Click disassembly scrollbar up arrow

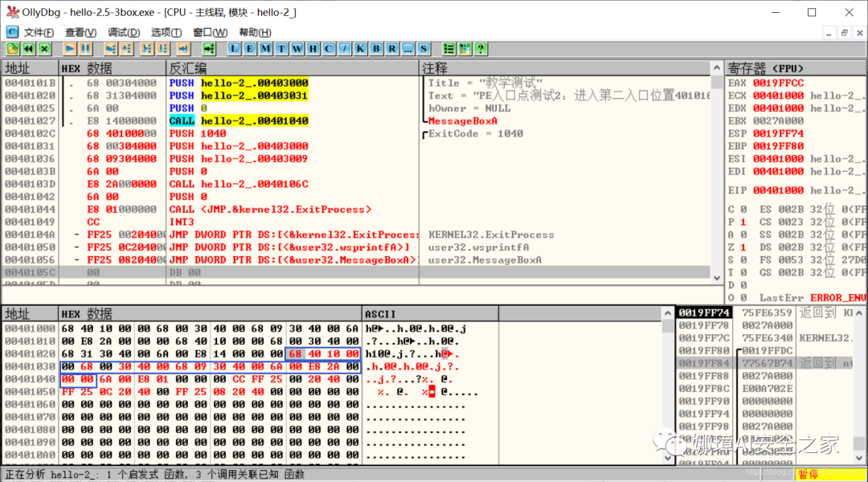click(x=717, y=67)
